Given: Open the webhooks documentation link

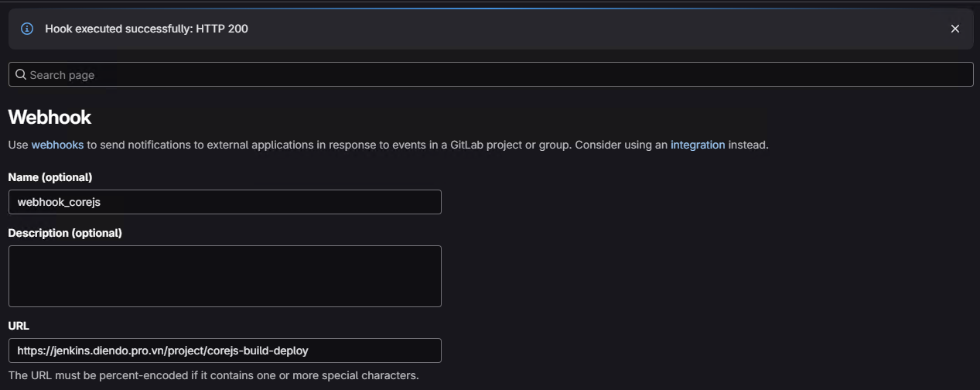Looking at the screenshot, I should tap(57, 145).
